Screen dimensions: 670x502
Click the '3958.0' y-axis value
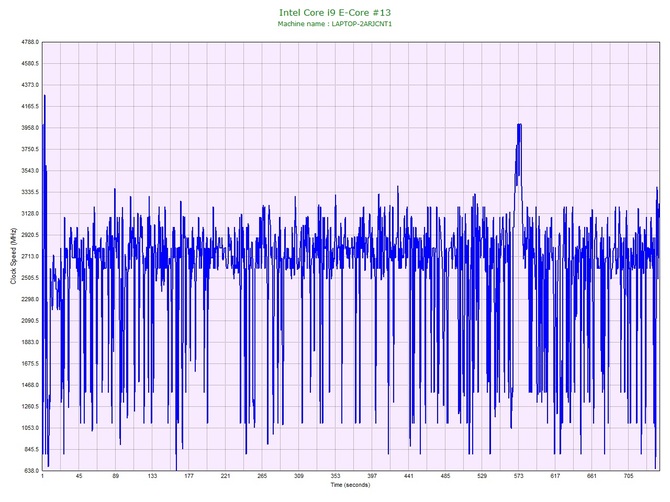click(30, 128)
